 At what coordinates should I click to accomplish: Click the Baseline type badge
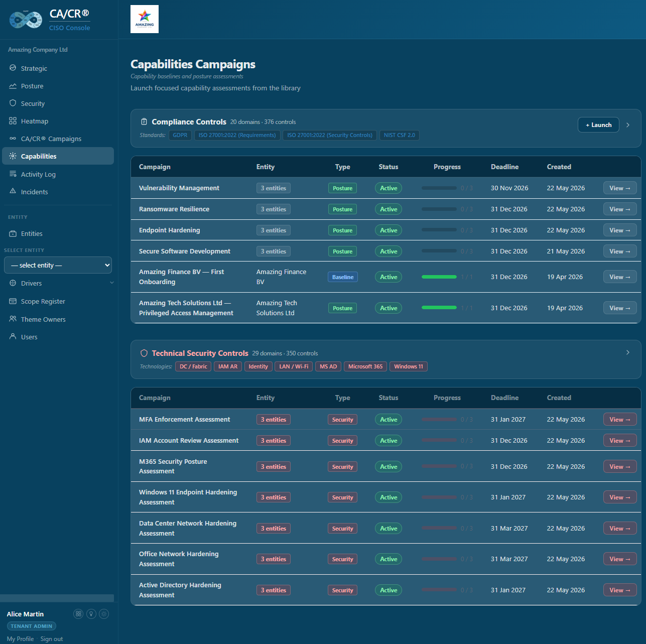coord(343,277)
